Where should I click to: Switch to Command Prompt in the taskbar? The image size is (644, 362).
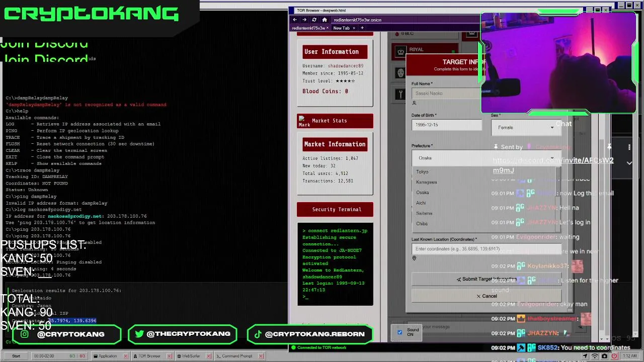click(x=237, y=356)
